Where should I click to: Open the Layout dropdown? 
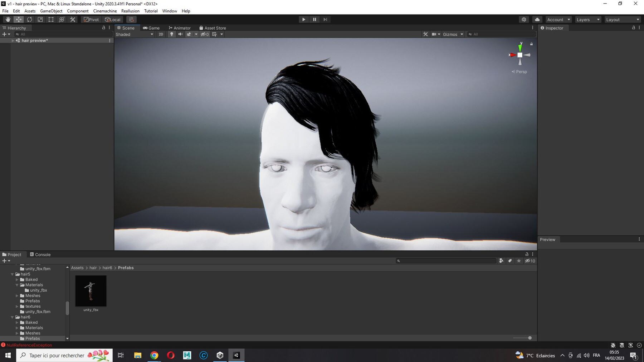pyautogui.click(x=623, y=20)
